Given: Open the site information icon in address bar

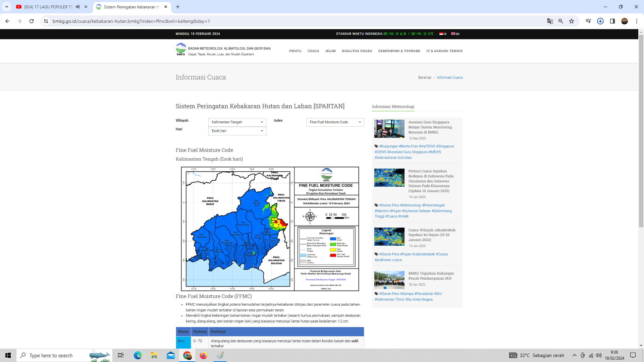Looking at the screenshot, I should pyautogui.click(x=46, y=21).
